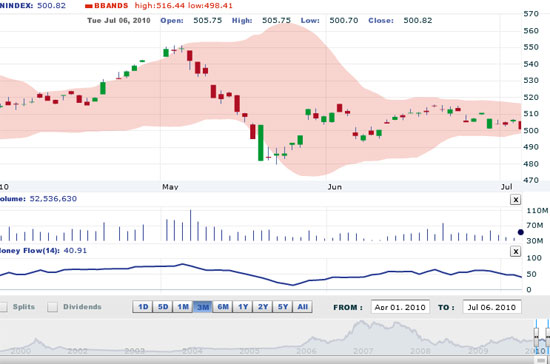Select the 2Y time range
Image resolution: width=550 pixels, height=364 pixels.
(x=263, y=307)
